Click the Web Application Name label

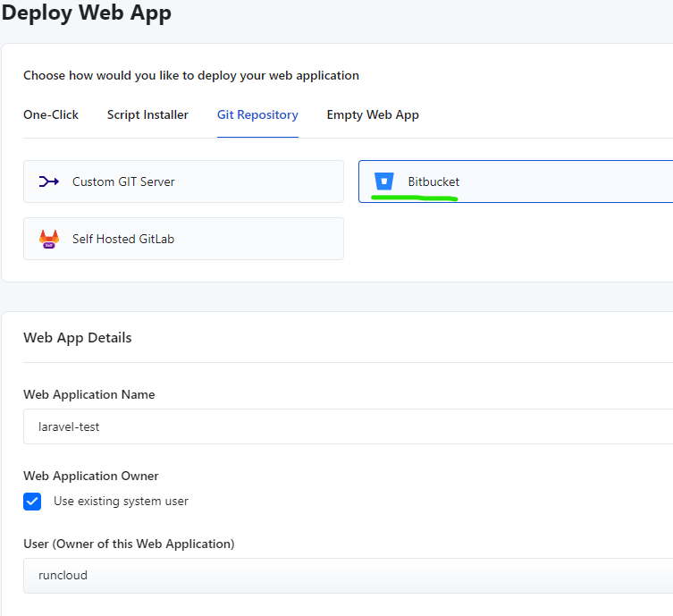88,394
